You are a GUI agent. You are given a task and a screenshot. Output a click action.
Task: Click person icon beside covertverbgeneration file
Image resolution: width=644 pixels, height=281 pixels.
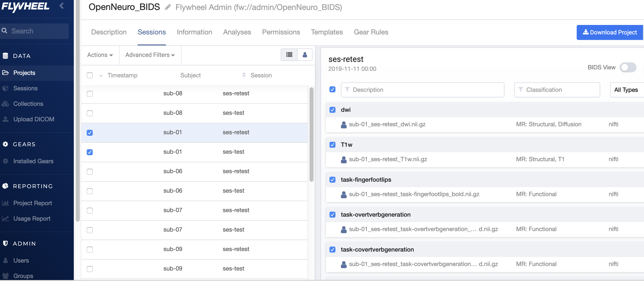coord(344,265)
